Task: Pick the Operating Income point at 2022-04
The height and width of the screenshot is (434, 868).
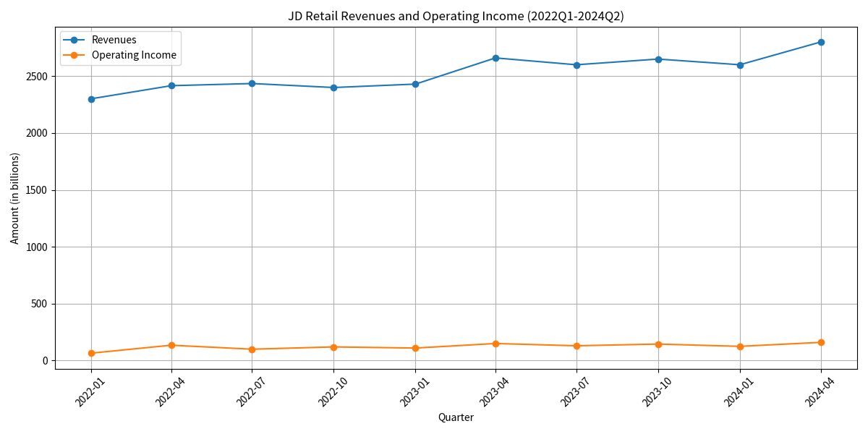Action: point(171,345)
